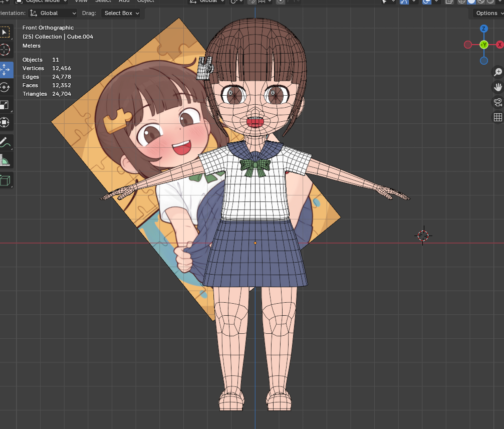
Task: Open the Object Mode dropdown
Action: pyautogui.click(x=41, y=2)
